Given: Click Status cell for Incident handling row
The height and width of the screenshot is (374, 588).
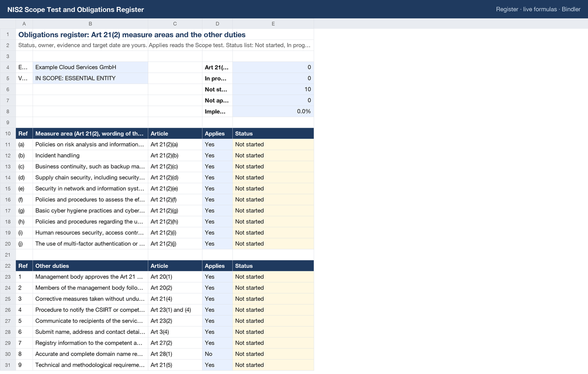Looking at the screenshot, I should (x=273, y=156).
